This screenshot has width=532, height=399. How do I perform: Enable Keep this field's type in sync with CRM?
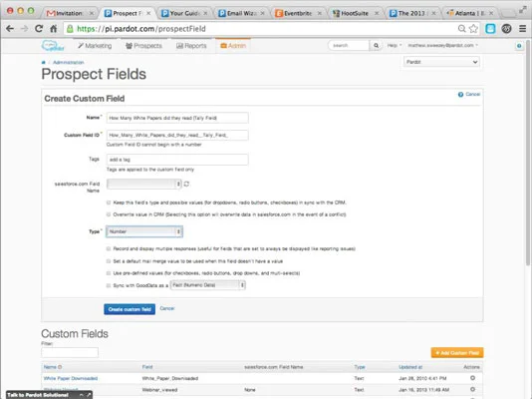(x=109, y=202)
